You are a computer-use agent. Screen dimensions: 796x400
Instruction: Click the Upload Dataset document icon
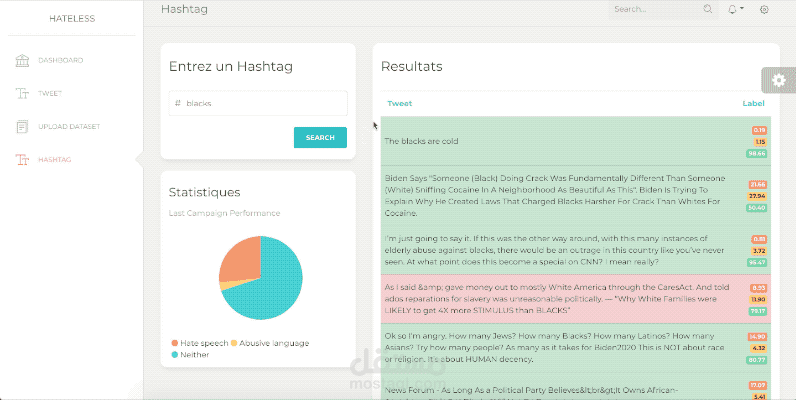[x=22, y=126]
